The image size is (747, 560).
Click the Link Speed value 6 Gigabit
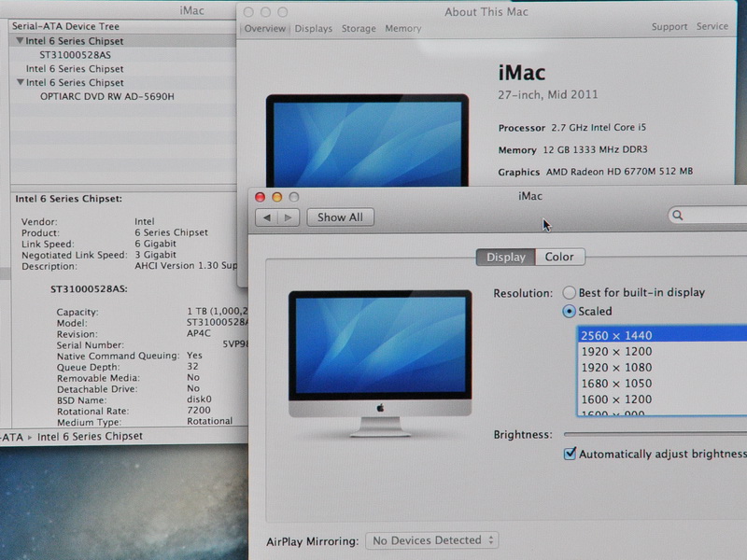pos(155,244)
